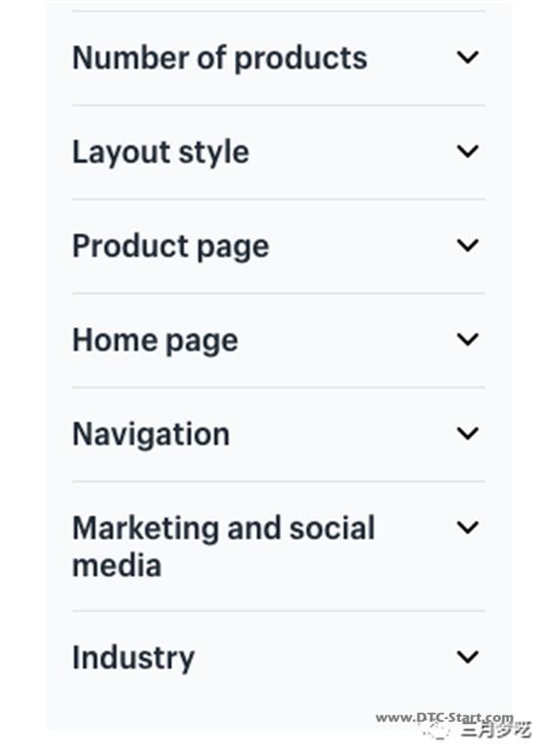Image resolution: width=548 pixels, height=756 pixels.
Task: Open the Product page filter heading
Action: (170, 247)
